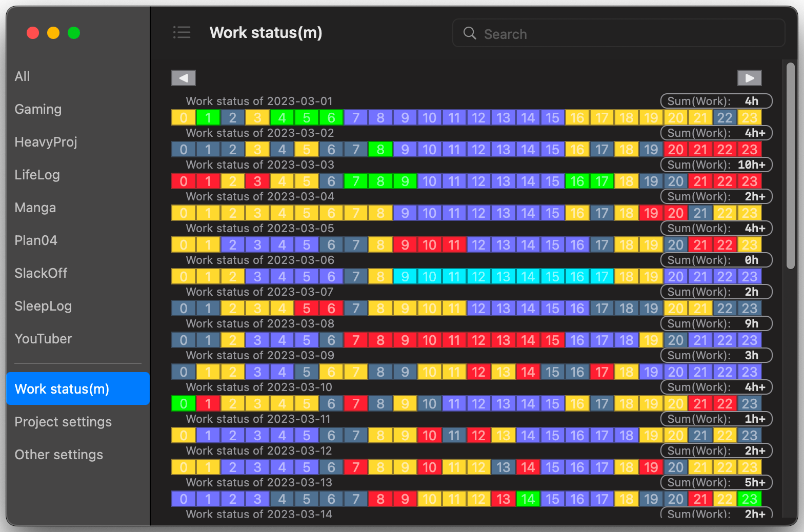This screenshot has width=804, height=532.
Task: Toggle the sidebar list icon
Action: click(182, 33)
